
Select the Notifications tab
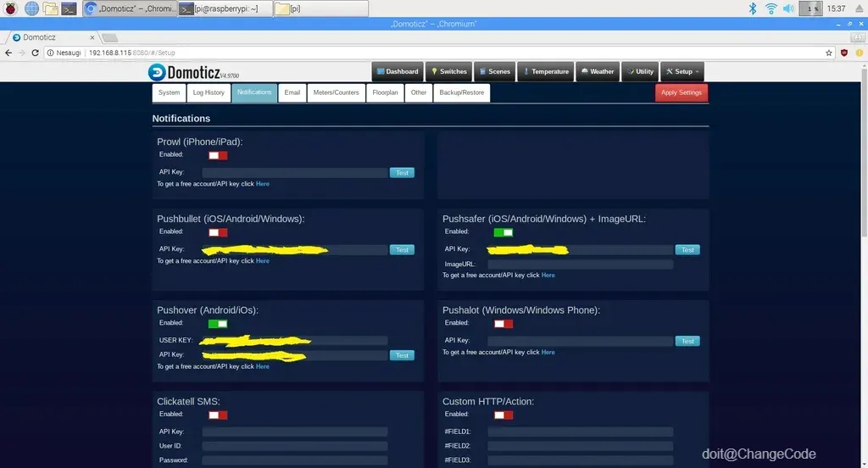(254, 93)
